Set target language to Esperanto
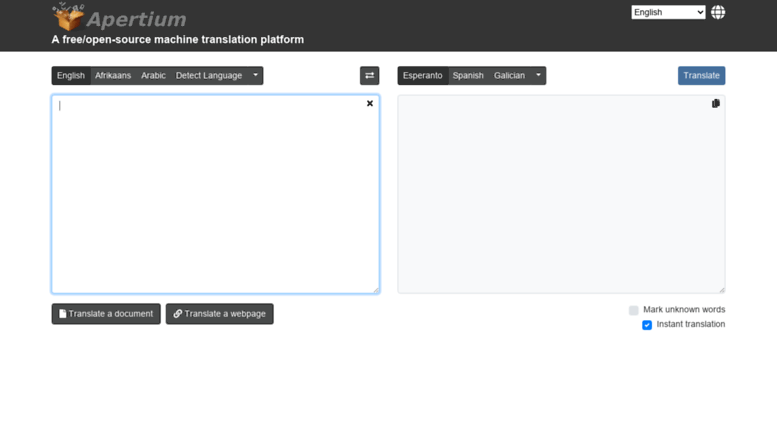Screen dimensions: 777x423 pos(423,76)
